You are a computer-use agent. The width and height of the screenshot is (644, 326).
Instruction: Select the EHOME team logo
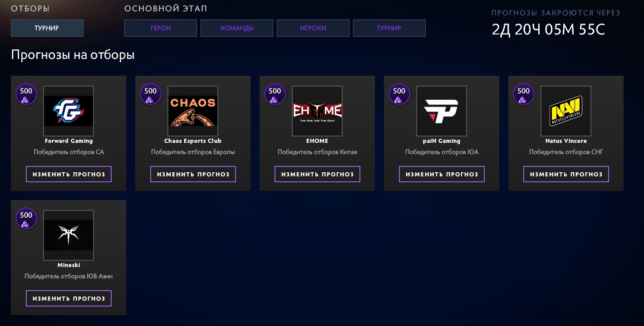pos(317,111)
